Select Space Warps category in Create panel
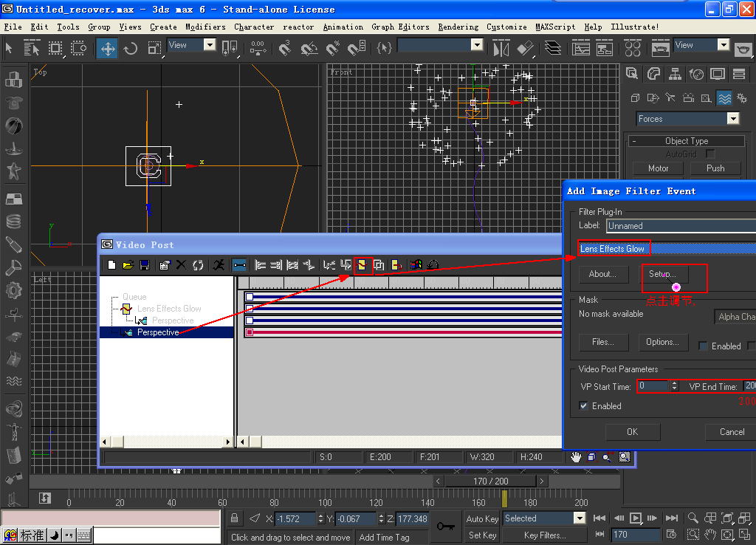This screenshot has height=545, width=756. click(x=724, y=98)
